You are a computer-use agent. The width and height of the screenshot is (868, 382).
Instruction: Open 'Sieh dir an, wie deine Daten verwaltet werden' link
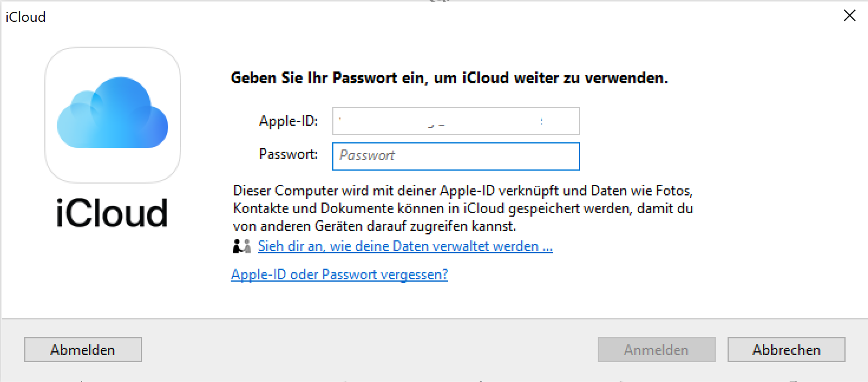(405, 246)
